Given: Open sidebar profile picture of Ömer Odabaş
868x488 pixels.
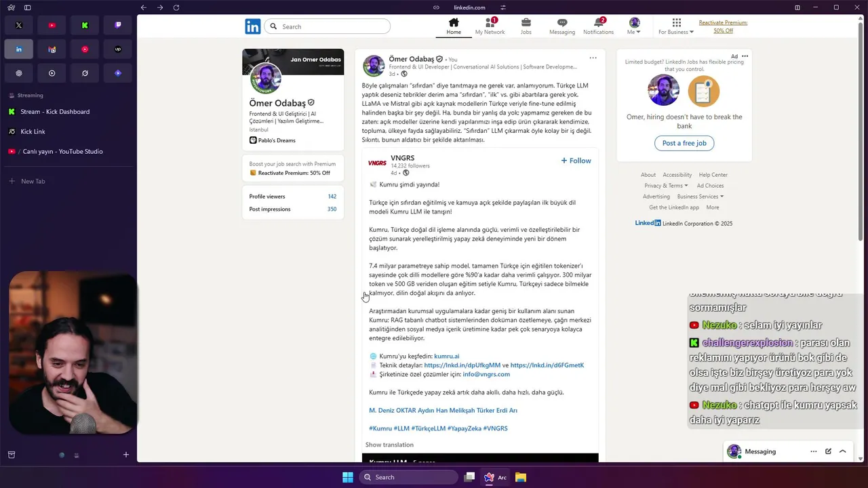Looking at the screenshot, I should [266, 78].
